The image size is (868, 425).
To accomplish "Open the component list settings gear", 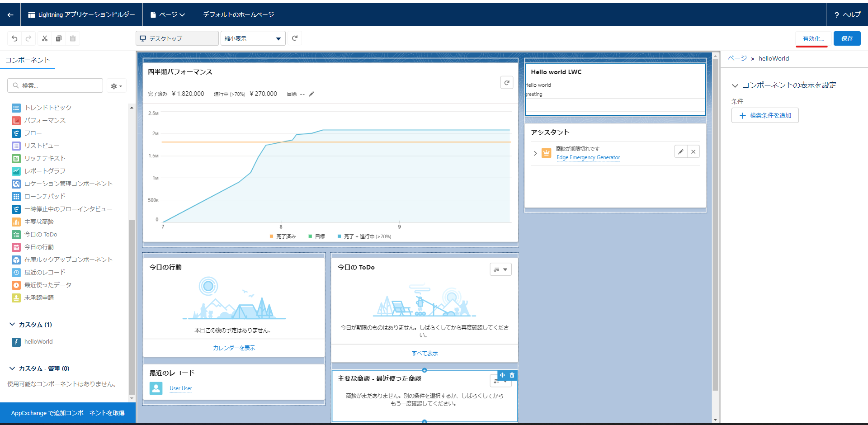I will point(117,86).
